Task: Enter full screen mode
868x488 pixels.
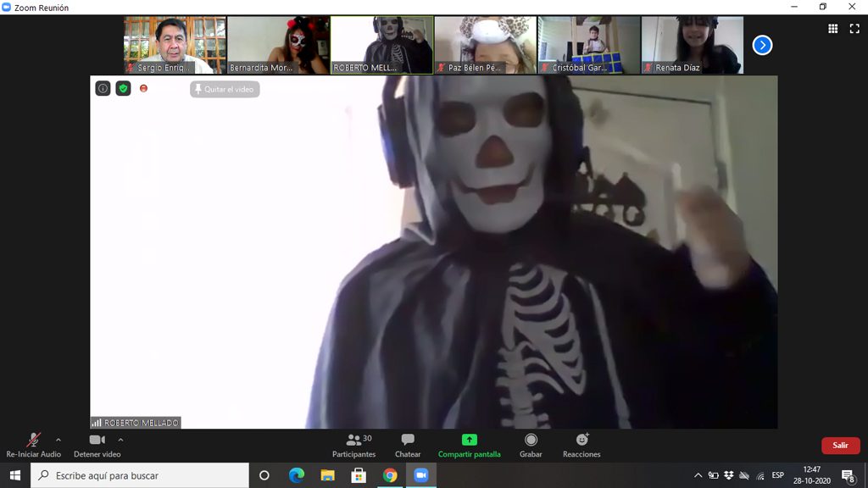Action: tap(854, 29)
